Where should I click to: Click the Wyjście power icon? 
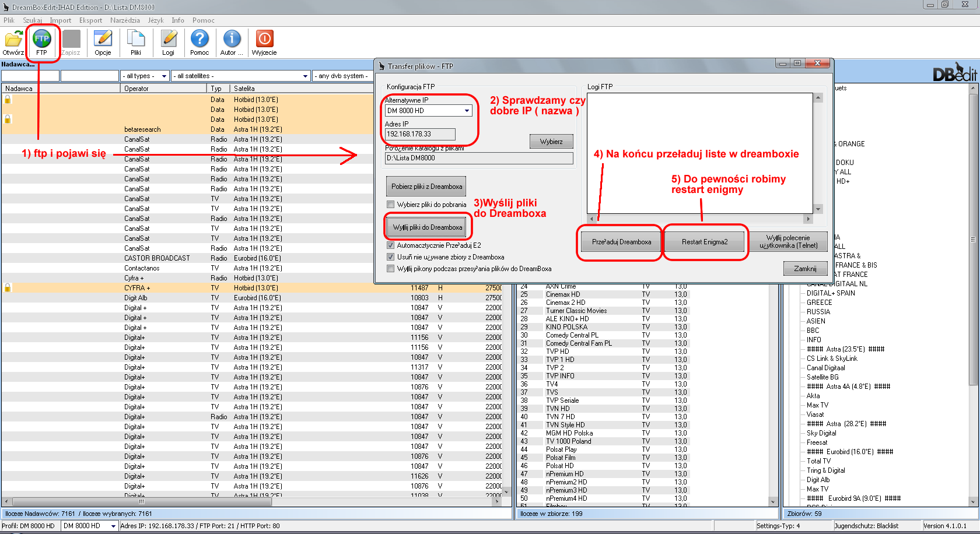click(264, 41)
